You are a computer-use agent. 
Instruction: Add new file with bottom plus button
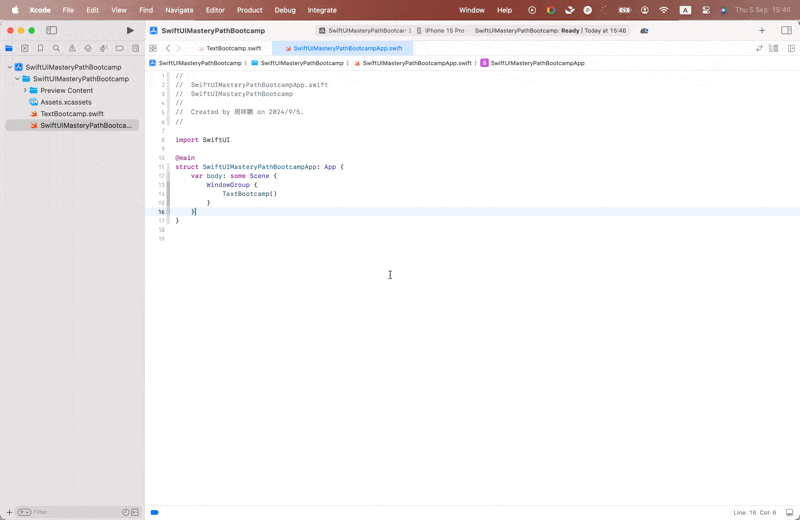pyautogui.click(x=9, y=512)
